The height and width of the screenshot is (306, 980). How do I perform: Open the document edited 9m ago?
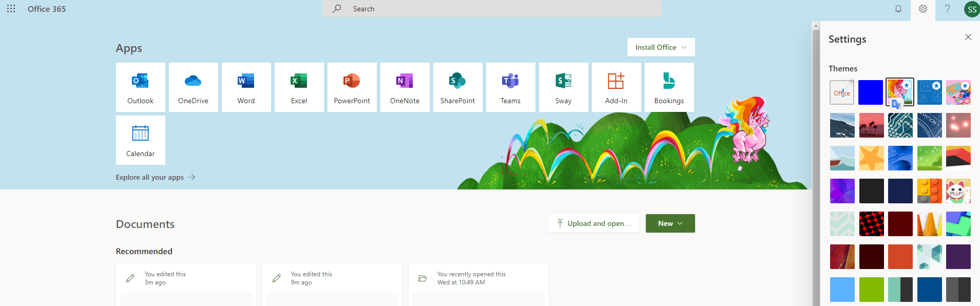point(332,285)
